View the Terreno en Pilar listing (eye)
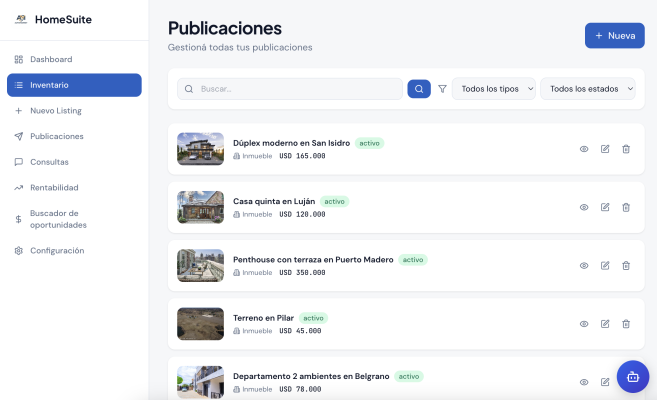The image size is (657, 400). pos(584,324)
